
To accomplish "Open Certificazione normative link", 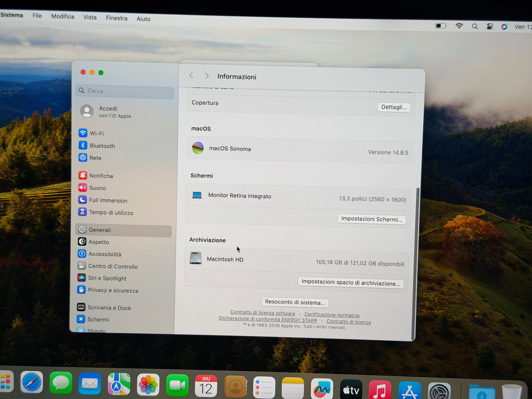I will tap(332, 315).
